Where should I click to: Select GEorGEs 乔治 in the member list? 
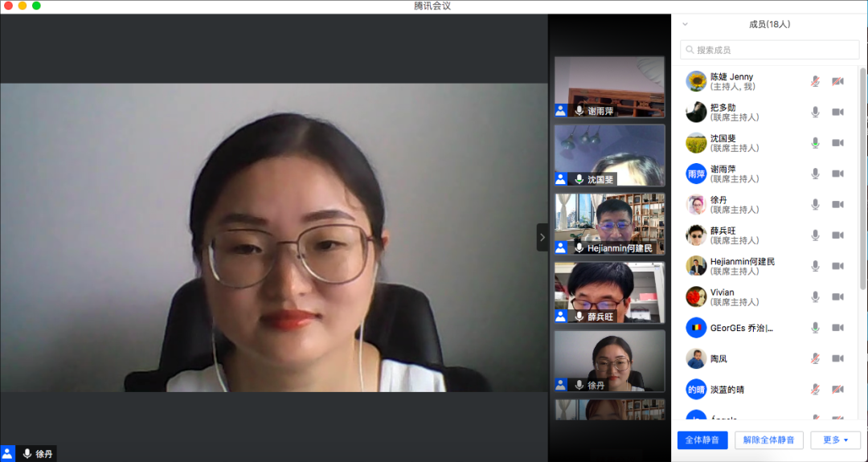pos(739,328)
